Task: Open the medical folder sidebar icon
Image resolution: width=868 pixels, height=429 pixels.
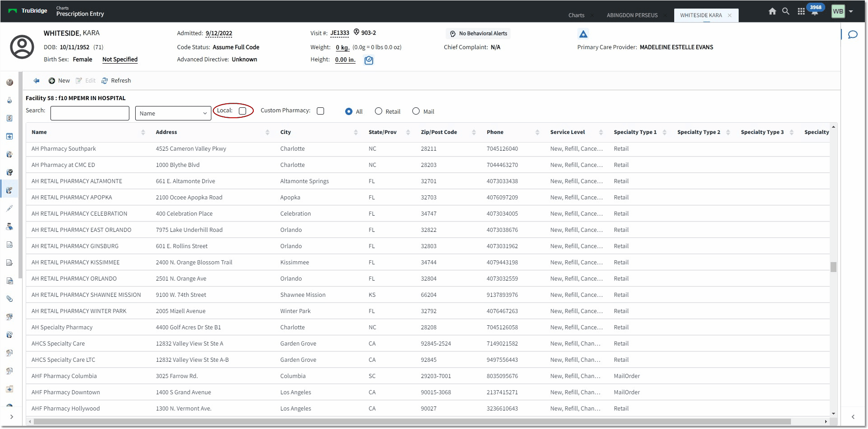Action: (x=9, y=389)
